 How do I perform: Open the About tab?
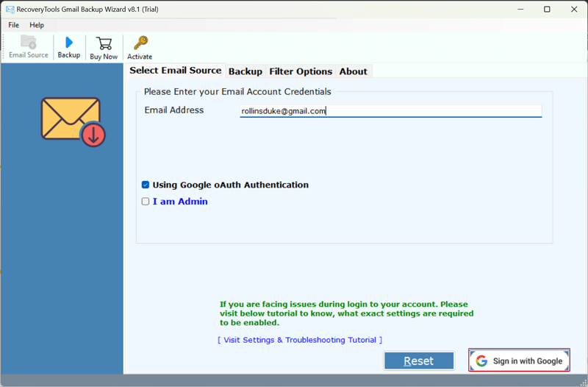354,71
